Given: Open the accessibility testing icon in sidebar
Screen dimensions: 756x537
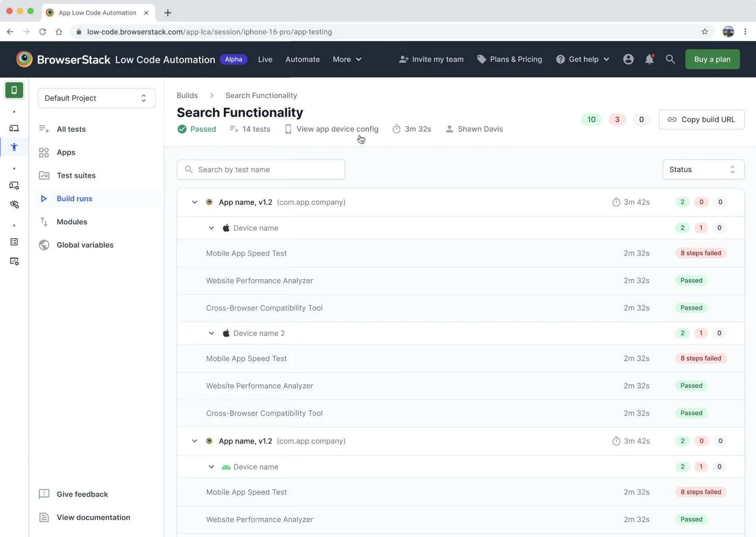Looking at the screenshot, I should click(14, 147).
